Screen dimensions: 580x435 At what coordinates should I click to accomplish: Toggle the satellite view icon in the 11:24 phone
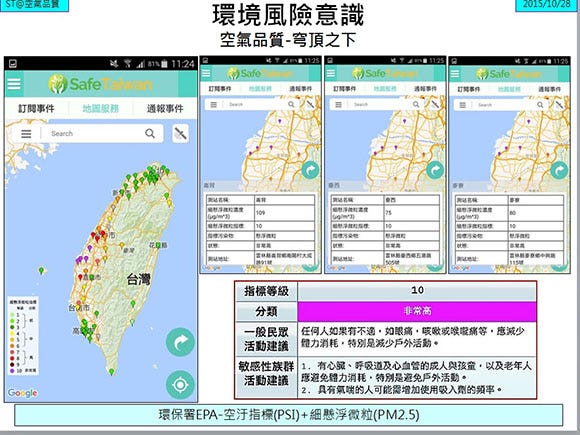(181, 133)
